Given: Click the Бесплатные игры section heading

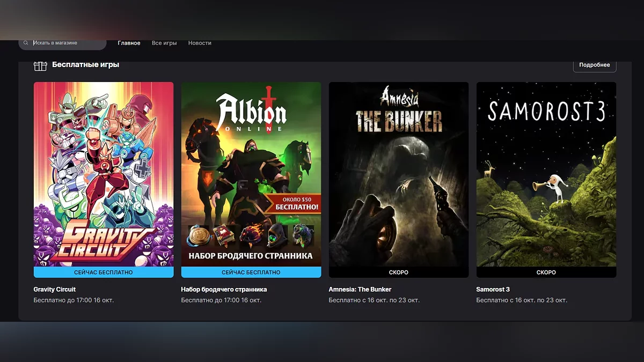Looking at the screenshot, I should (85, 65).
